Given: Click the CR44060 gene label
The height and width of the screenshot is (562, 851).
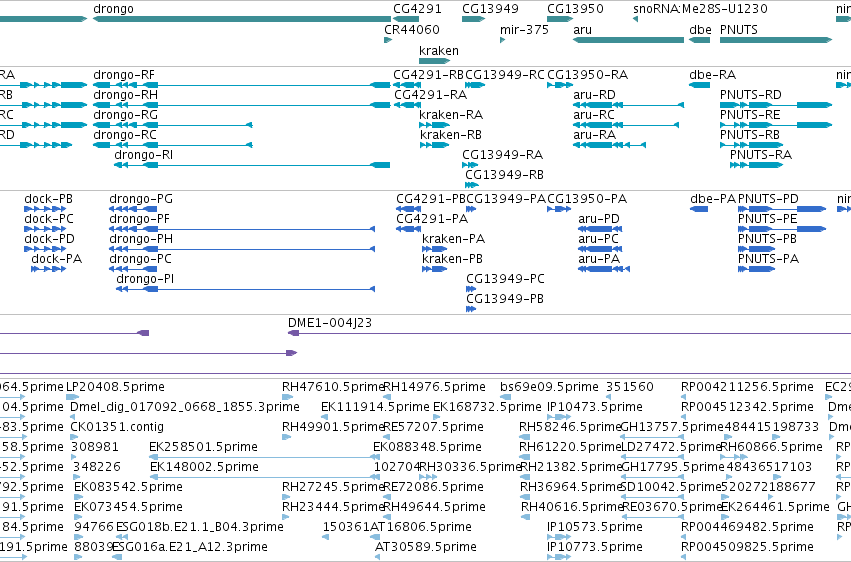Looking at the screenshot, I should click(x=412, y=29).
